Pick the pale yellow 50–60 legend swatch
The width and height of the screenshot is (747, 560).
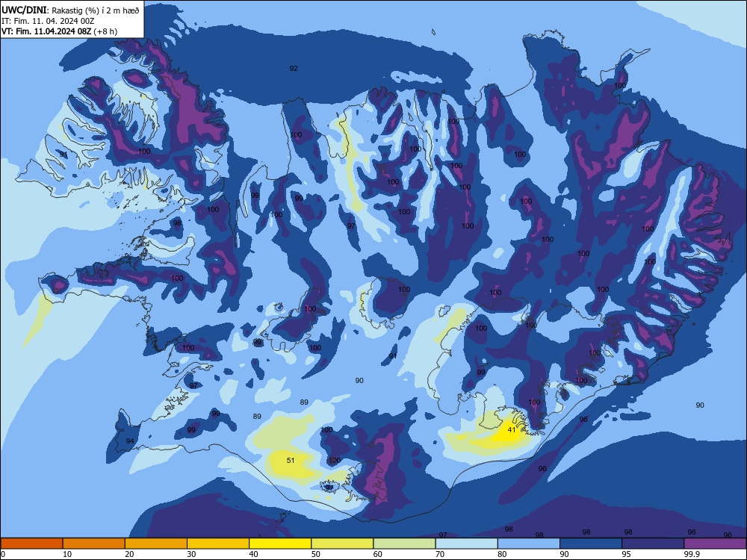tap(342, 544)
